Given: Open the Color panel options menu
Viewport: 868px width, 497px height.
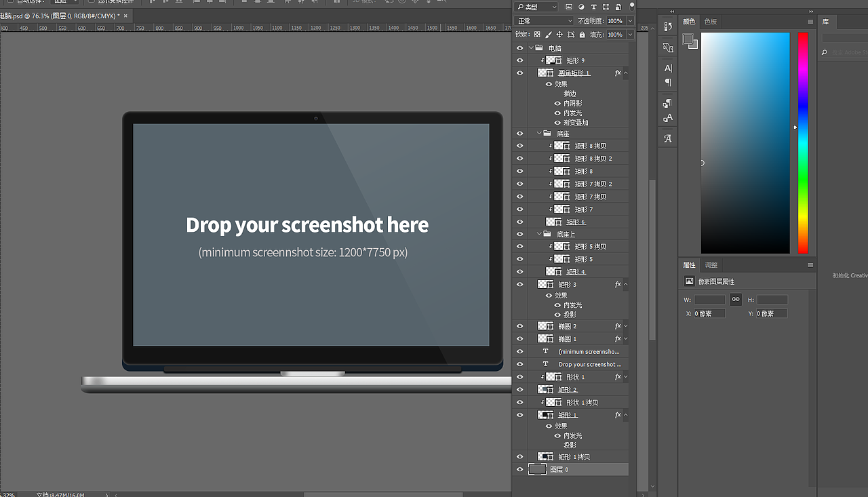Looking at the screenshot, I should coord(810,22).
